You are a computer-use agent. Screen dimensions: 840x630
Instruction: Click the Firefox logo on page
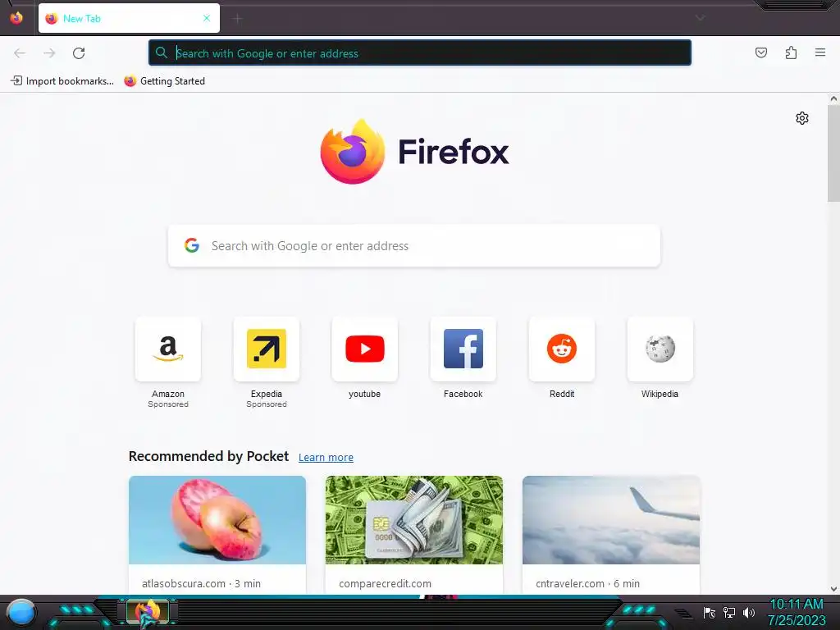click(414, 152)
